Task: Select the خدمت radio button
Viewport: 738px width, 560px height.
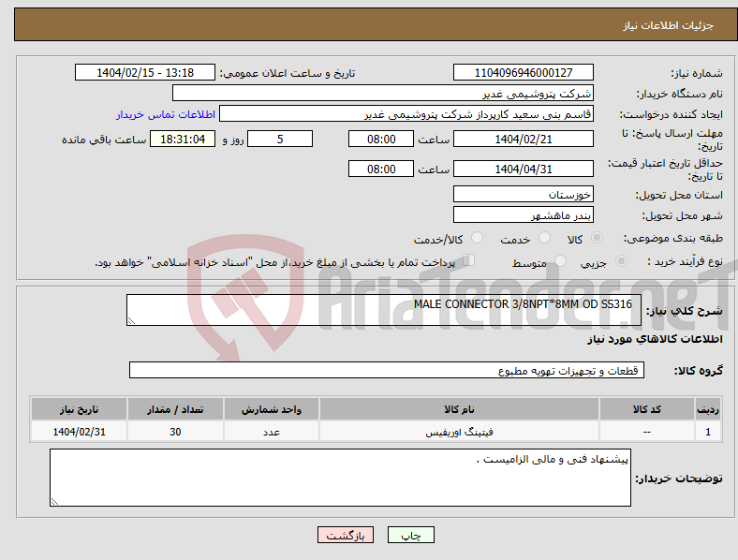Action: click(544, 238)
